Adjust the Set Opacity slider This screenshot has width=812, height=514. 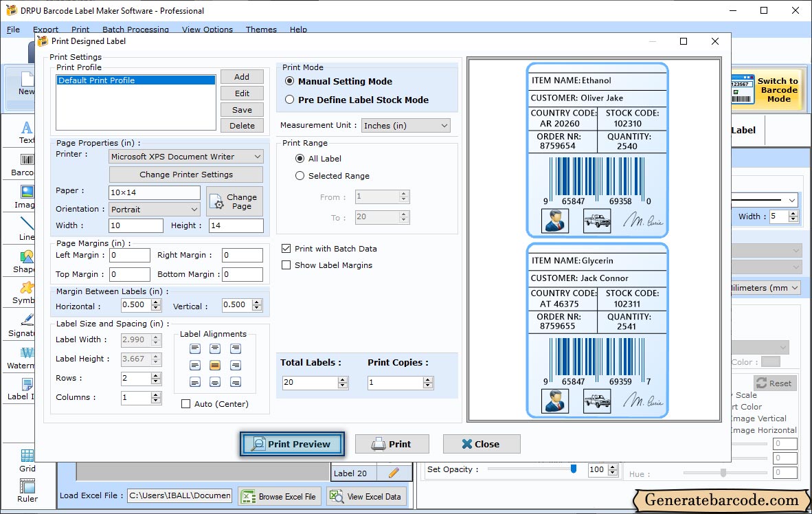point(573,469)
